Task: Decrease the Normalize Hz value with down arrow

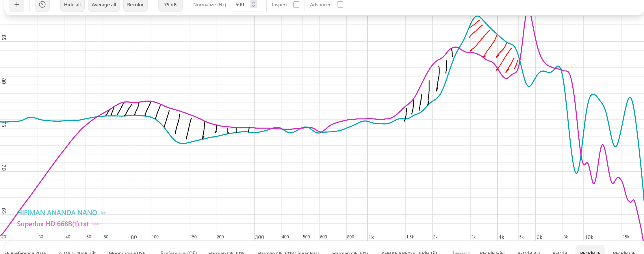Action: point(253,6)
